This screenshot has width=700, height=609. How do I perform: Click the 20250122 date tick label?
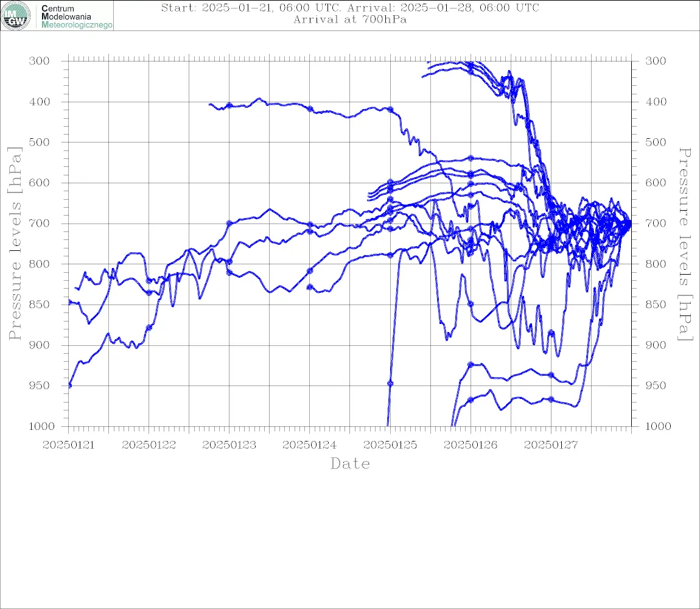coord(149,445)
